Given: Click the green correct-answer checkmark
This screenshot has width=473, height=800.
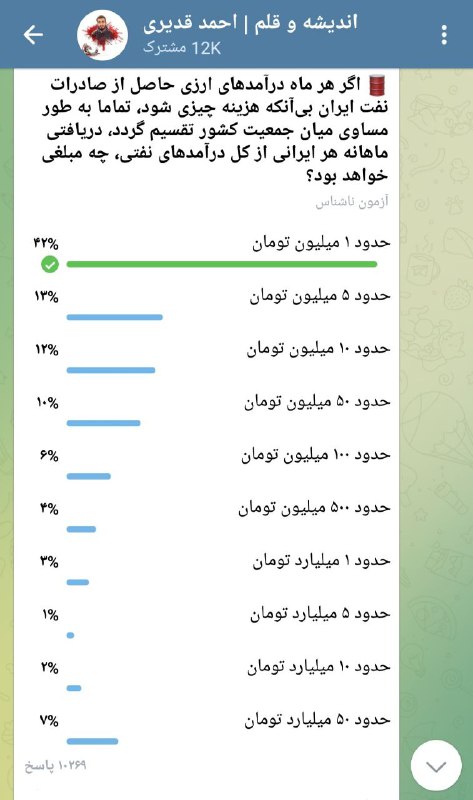Looking at the screenshot, I should (x=49, y=264).
